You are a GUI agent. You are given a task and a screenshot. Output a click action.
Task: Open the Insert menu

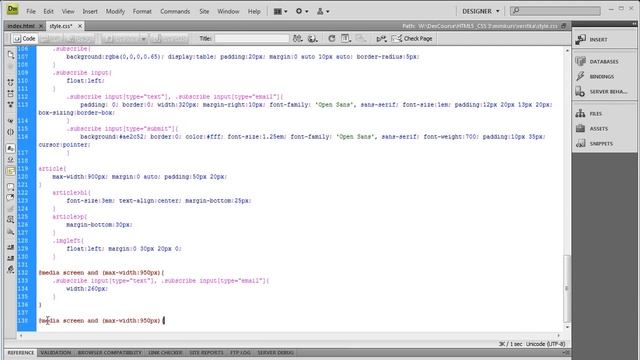tap(90, 11)
